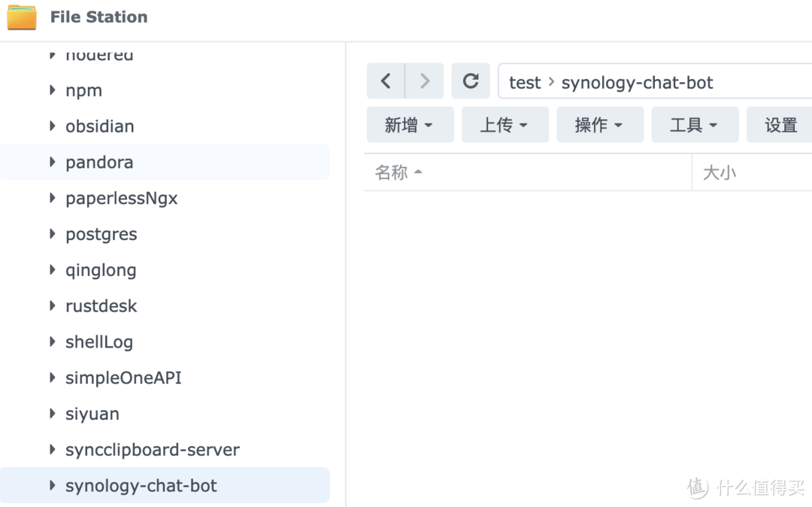Expand the npm folder in sidebar

click(x=52, y=90)
